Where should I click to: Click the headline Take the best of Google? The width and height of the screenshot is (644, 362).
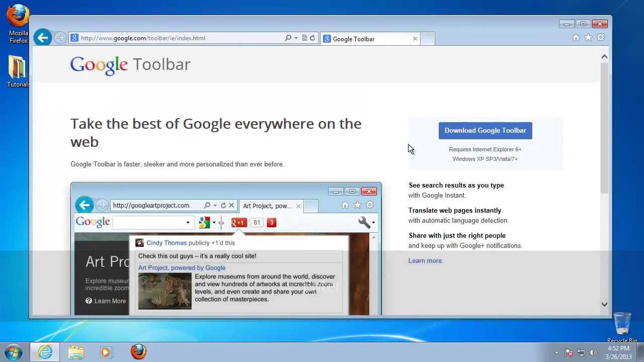click(216, 133)
